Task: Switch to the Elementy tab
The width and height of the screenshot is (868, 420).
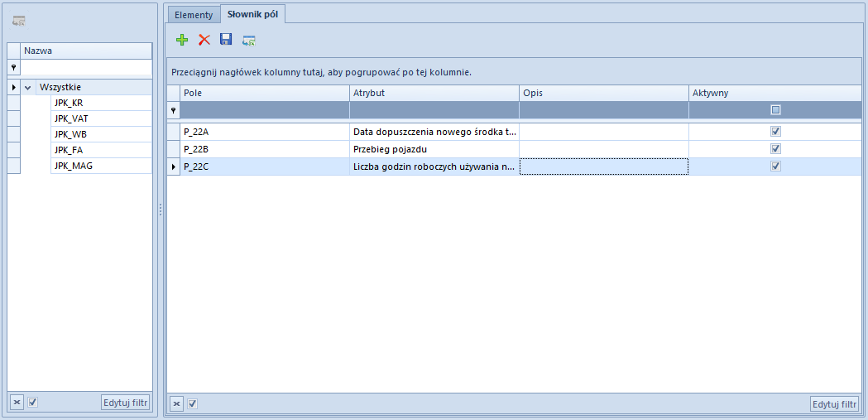Action: 194,15
